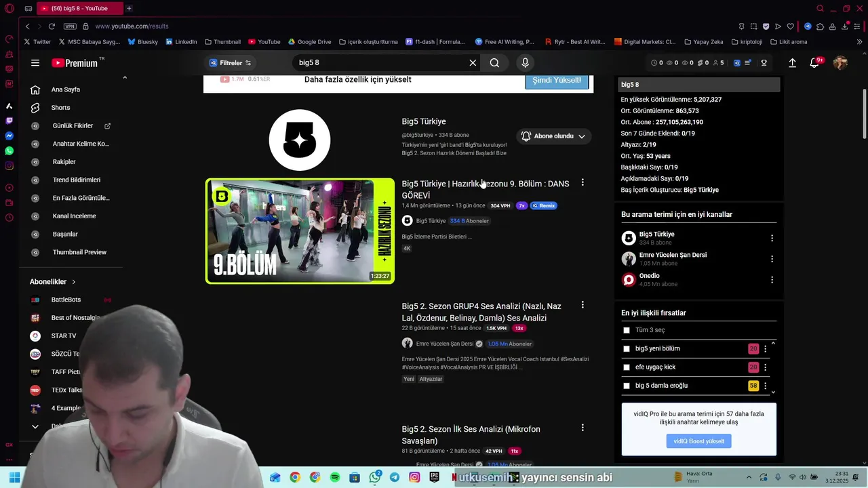Check the Tüm 3 seç checkbox
Viewport: 868px width, 488px height.
tap(627, 331)
